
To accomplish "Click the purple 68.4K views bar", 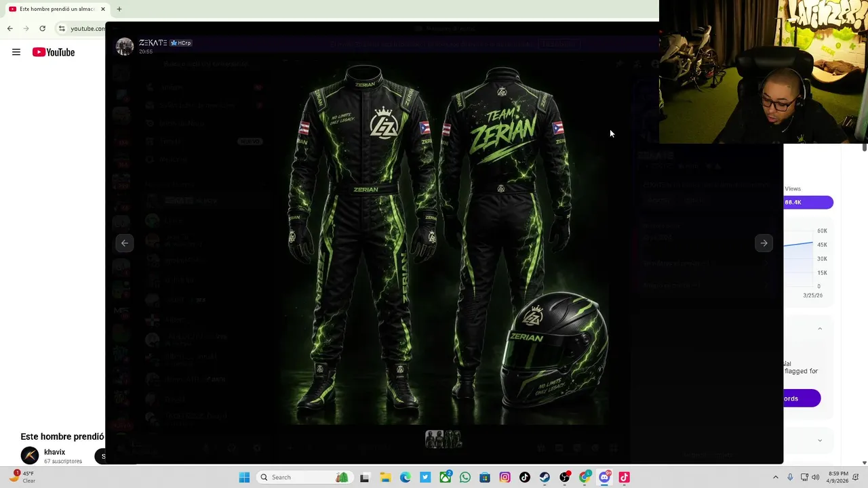I will [808, 202].
